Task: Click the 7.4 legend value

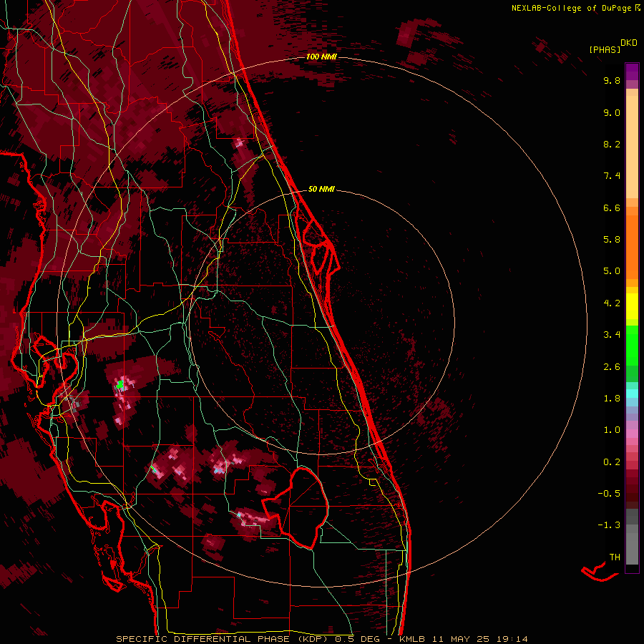Action: tap(612, 176)
